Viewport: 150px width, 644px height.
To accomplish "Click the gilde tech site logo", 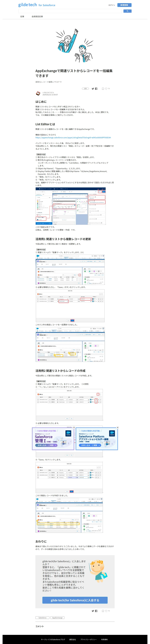I will (x=37, y=5).
